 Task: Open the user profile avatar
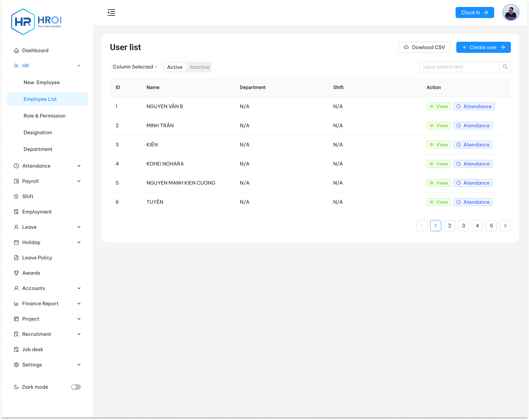[510, 13]
